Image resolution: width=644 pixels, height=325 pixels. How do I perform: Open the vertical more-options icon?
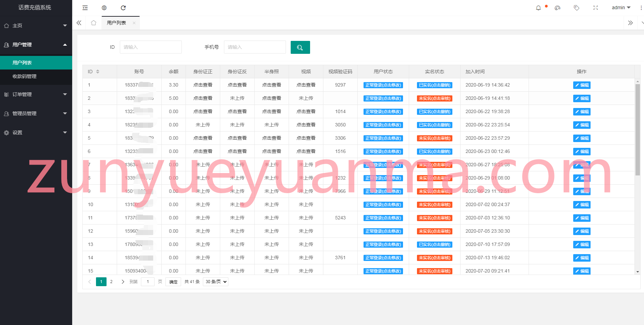(x=641, y=8)
